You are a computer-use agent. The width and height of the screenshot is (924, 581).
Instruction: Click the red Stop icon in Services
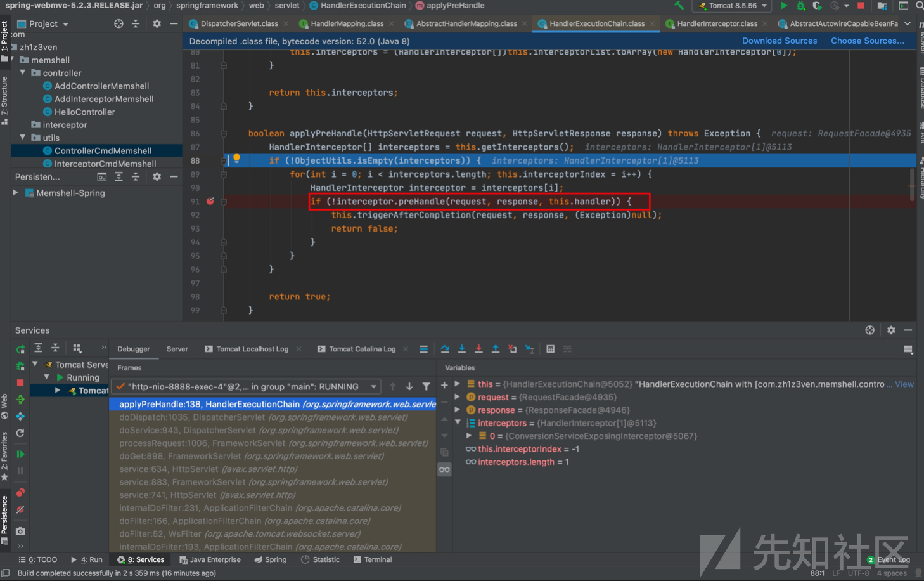coord(20,382)
